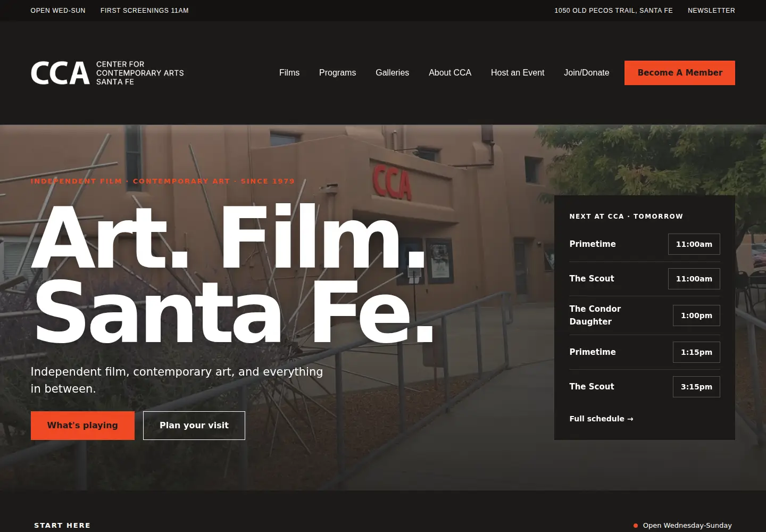
Task: Click the "FIRST SCREENINGS 11AM" text
Action: tap(145, 11)
